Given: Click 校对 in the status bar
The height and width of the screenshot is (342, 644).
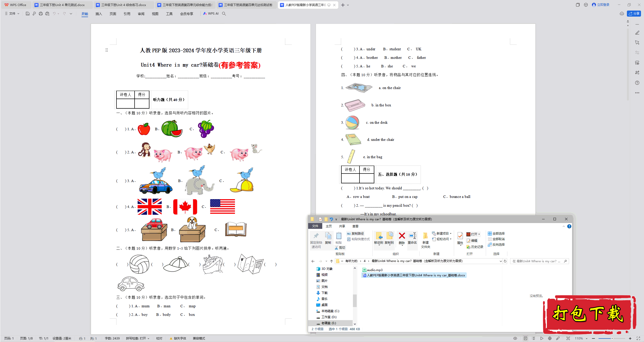Looking at the screenshot, I should pyautogui.click(x=159, y=338).
